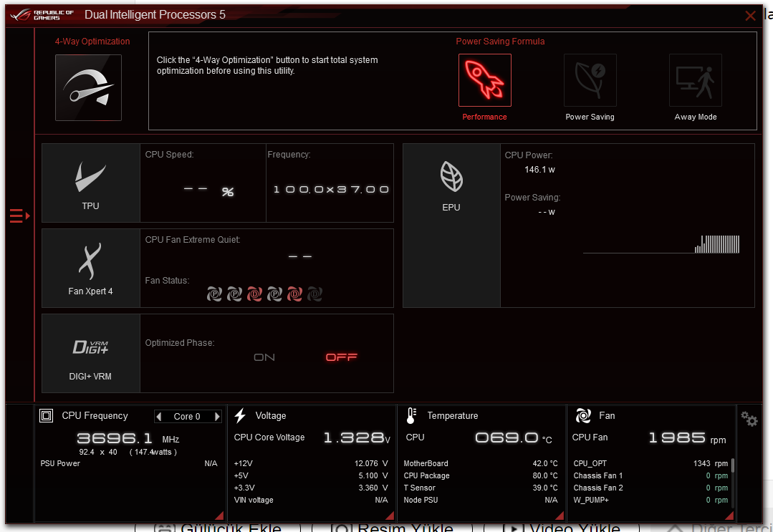Click the Video Yükle button behind window

tap(563, 528)
